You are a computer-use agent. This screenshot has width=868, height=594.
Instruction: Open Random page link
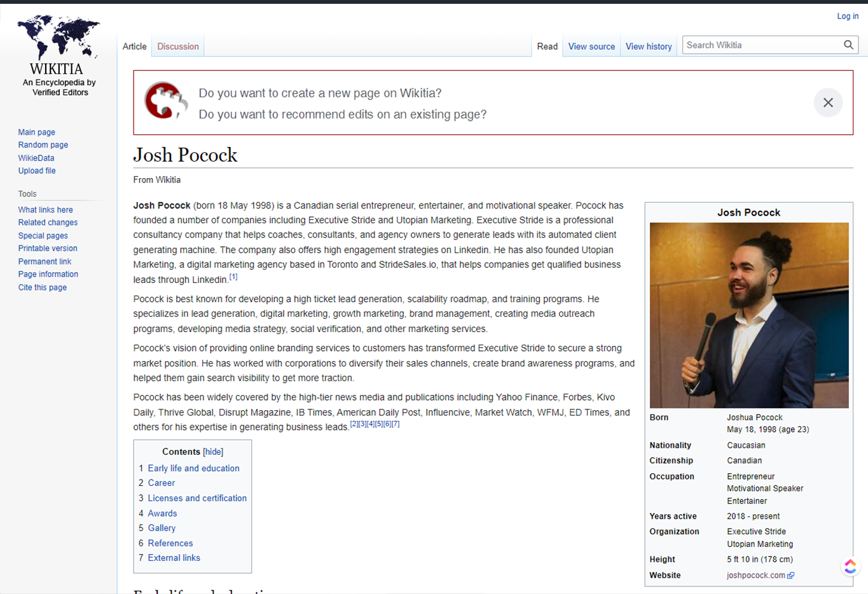tap(43, 145)
